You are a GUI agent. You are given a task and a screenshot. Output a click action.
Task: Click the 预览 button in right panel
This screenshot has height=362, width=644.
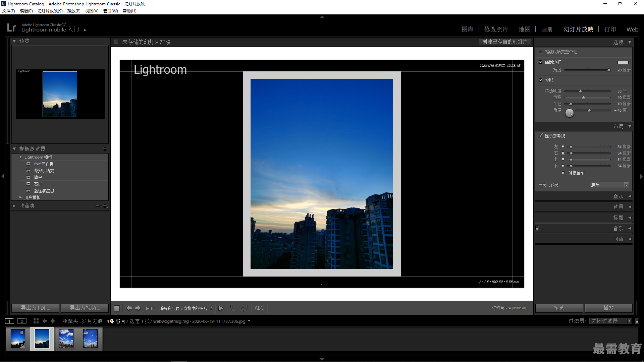tap(559, 308)
